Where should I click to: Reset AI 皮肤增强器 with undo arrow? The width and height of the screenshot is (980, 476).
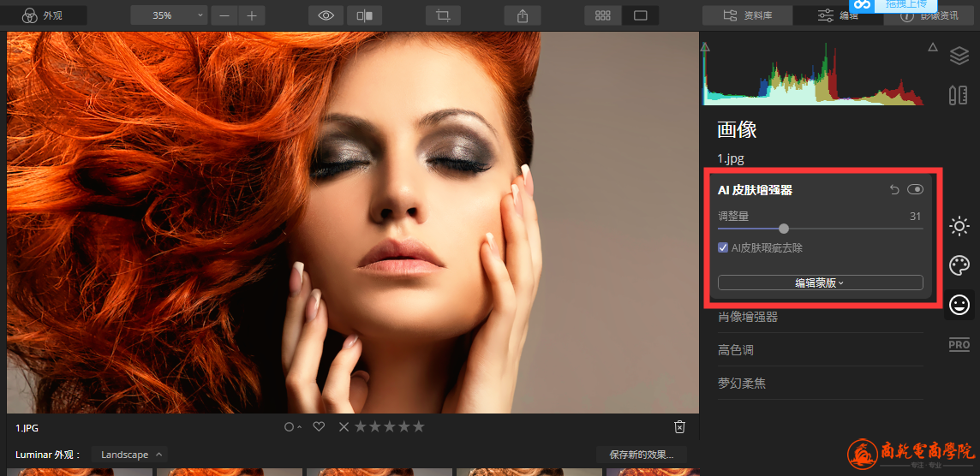pyautogui.click(x=894, y=190)
